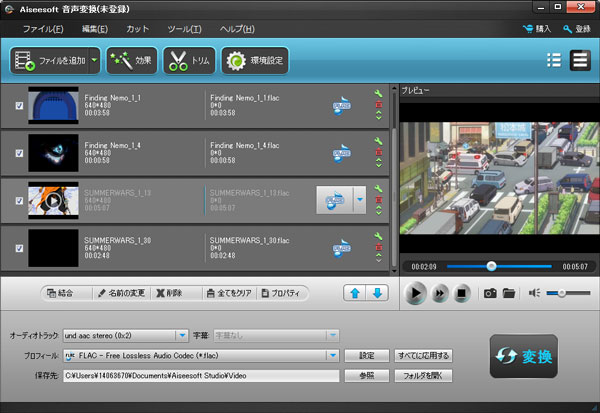Viewport: 600px width, 413px height.
Task: Open the snapshot folder icon
Action: pyautogui.click(x=509, y=294)
